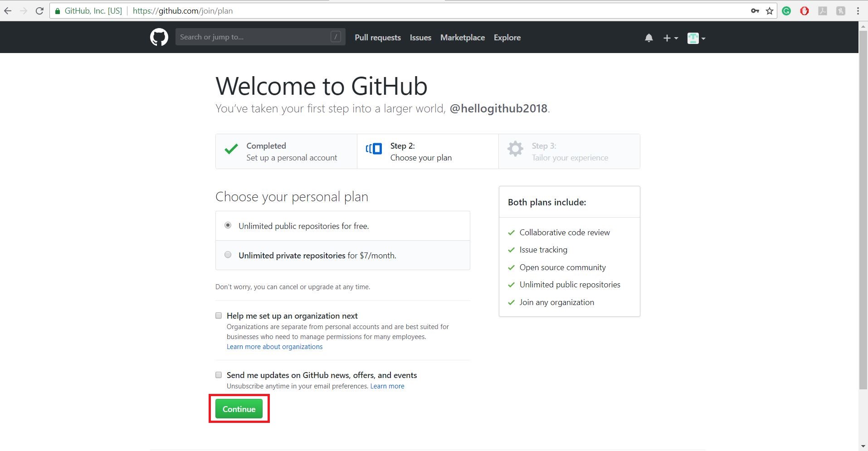
Task: Check Help me set up an organization next
Action: pyautogui.click(x=219, y=315)
